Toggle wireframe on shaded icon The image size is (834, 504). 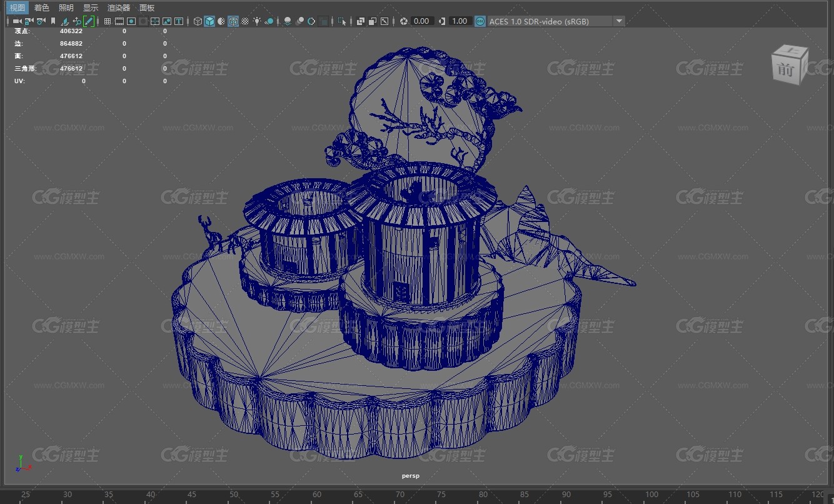233,21
